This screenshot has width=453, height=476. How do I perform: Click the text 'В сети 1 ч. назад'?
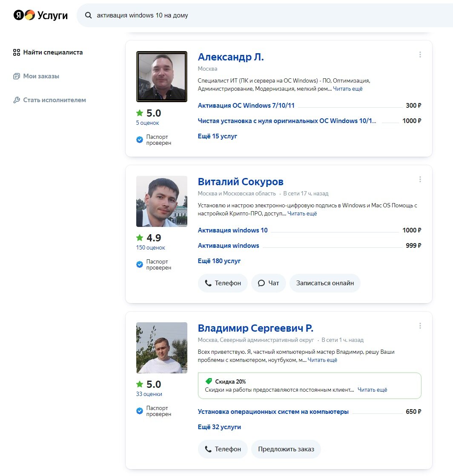point(342,340)
